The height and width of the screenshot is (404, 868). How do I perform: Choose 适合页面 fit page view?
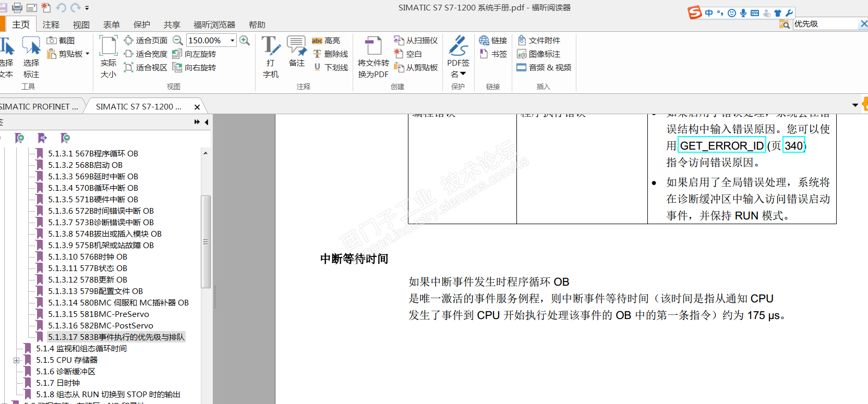click(x=146, y=40)
